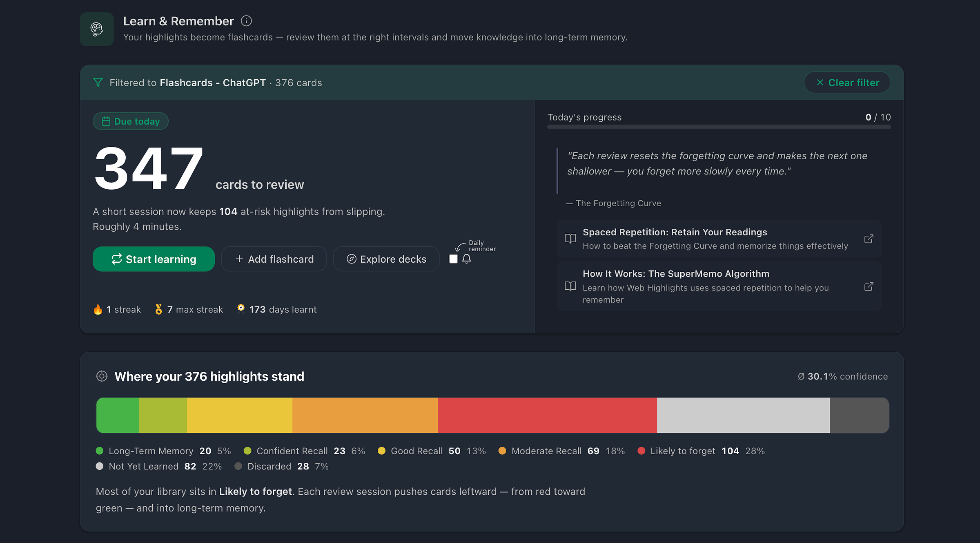Click The Forgetting Curve quote attribution

613,203
